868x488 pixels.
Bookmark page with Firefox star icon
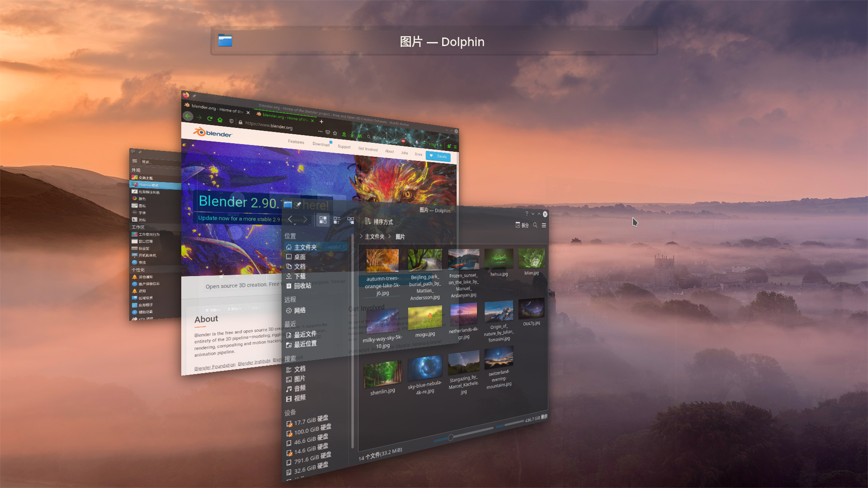tap(335, 133)
